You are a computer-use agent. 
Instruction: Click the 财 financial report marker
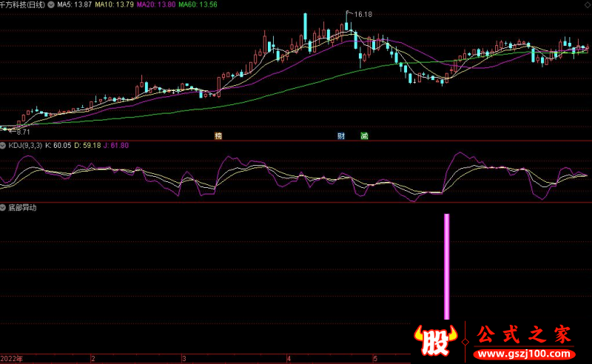(341, 136)
